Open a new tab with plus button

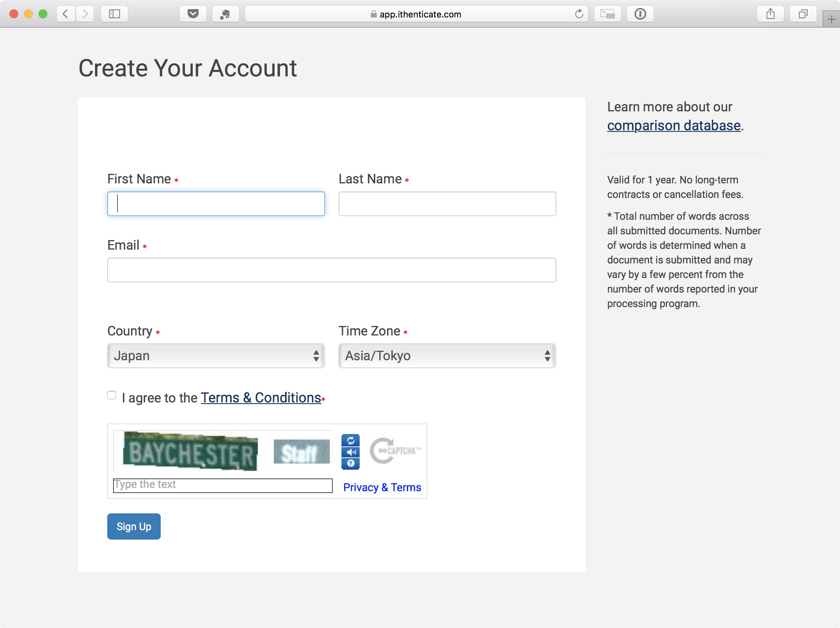click(x=831, y=19)
